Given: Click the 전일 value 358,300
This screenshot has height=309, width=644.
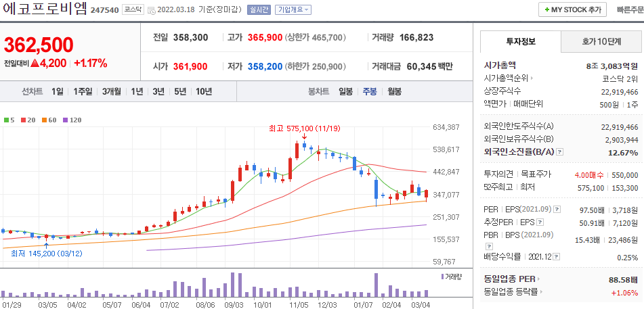Looking at the screenshot, I should coord(190,38).
